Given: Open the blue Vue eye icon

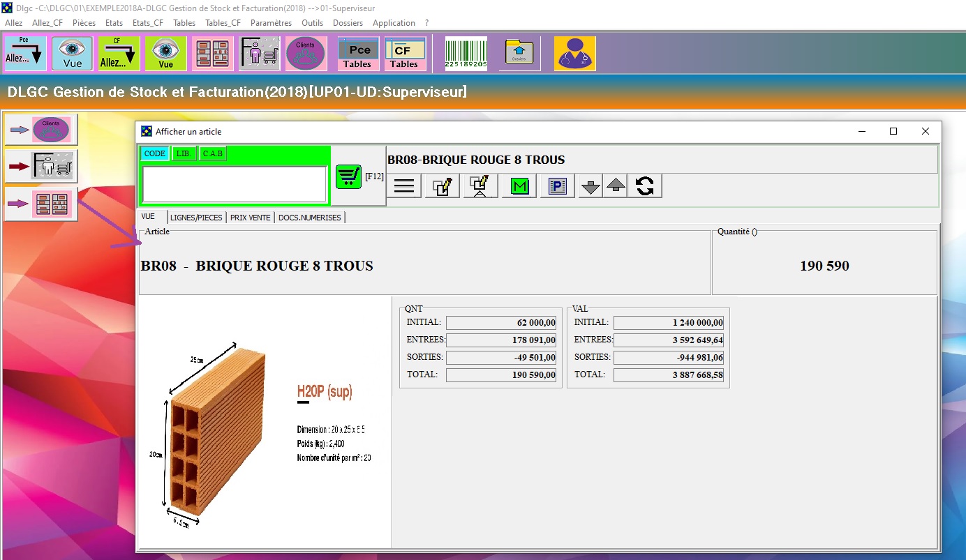Looking at the screenshot, I should click(72, 54).
